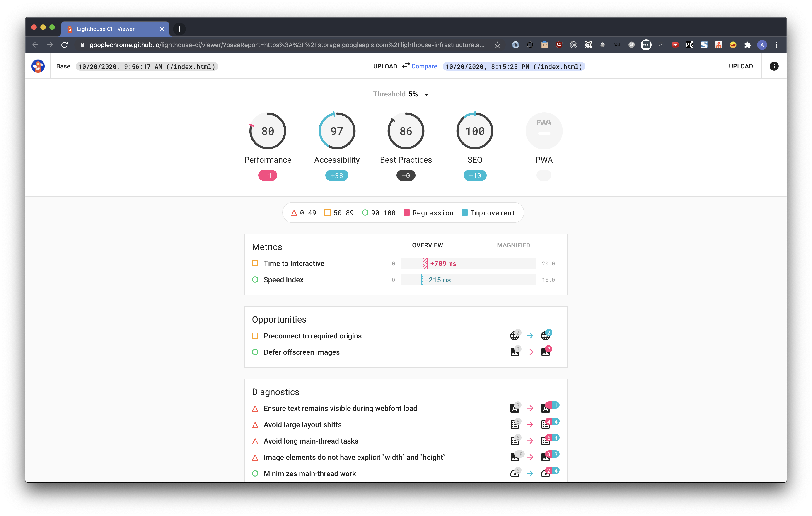Open the SAML extension icon
This screenshot has width=812, height=516.
pos(617,45)
